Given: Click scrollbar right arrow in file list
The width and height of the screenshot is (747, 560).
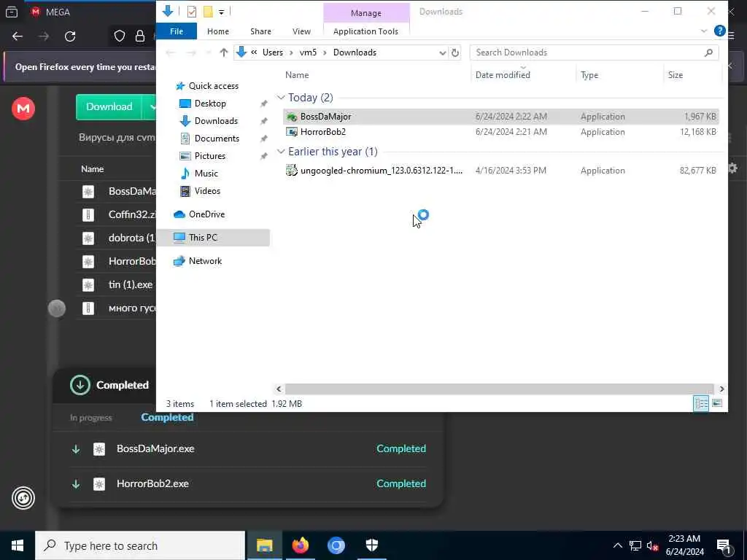Looking at the screenshot, I should coord(721,389).
